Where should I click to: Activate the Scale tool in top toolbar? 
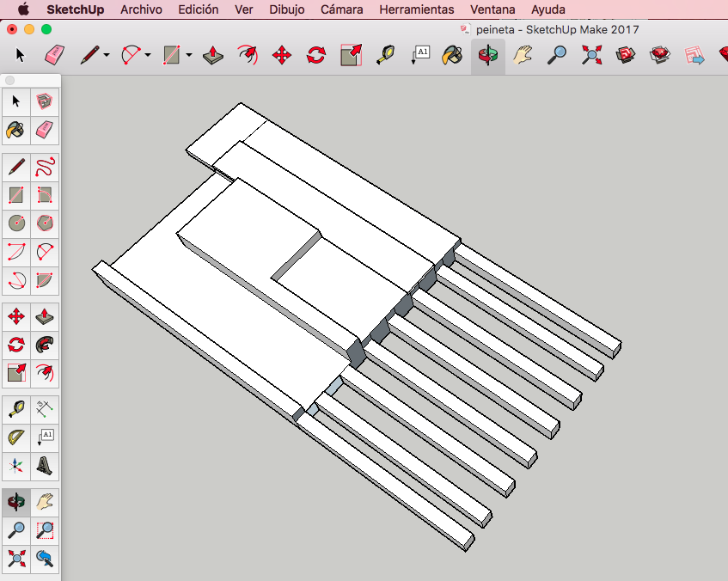(351, 55)
